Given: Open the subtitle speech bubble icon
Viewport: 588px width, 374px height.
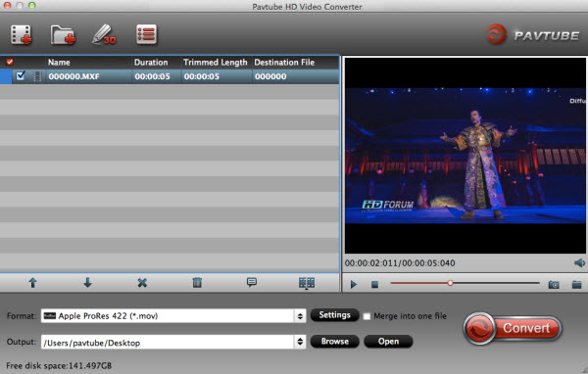Looking at the screenshot, I should [x=252, y=282].
